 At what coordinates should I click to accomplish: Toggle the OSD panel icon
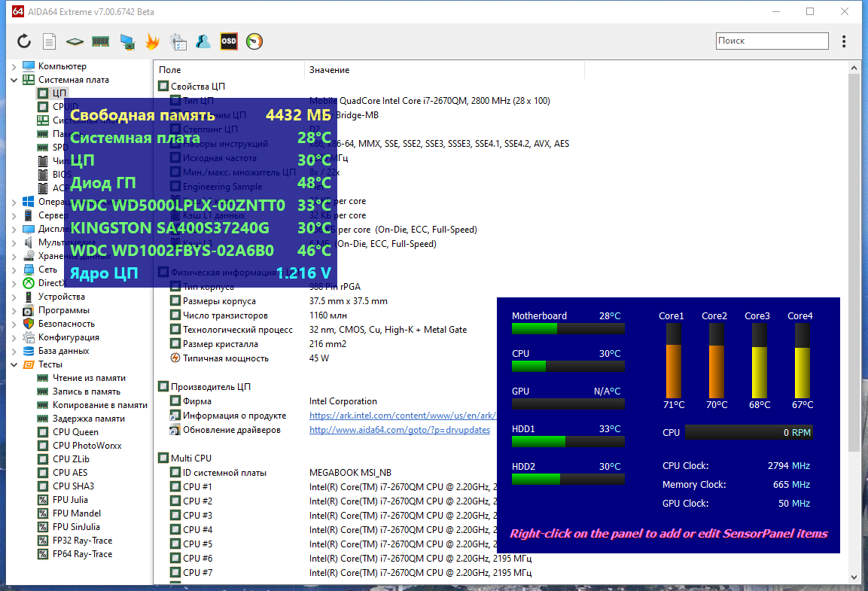pos(228,41)
